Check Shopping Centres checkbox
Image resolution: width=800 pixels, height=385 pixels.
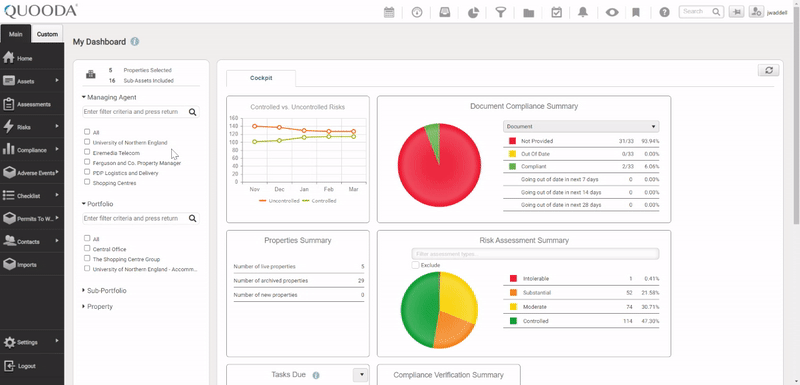click(x=87, y=182)
